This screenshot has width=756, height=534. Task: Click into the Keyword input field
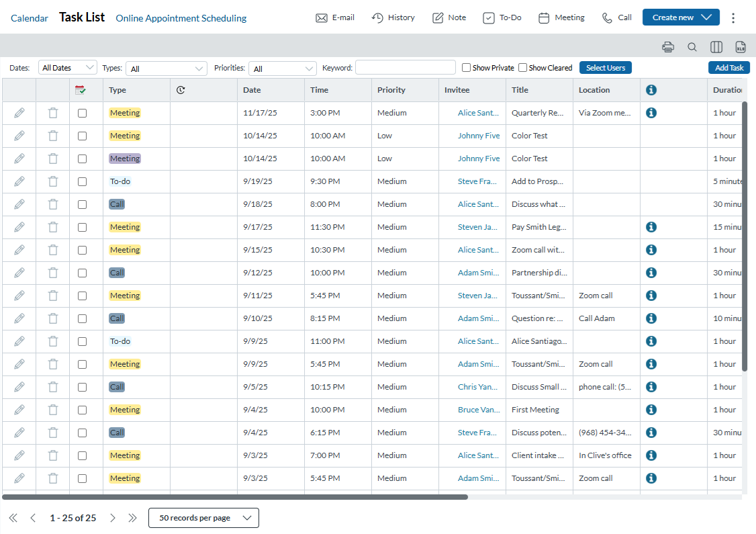coord(406,68)
